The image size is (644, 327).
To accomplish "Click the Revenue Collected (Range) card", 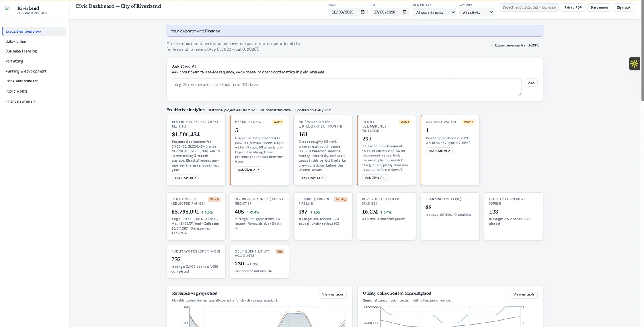I will pyautogui.click(x=386, y=216).
